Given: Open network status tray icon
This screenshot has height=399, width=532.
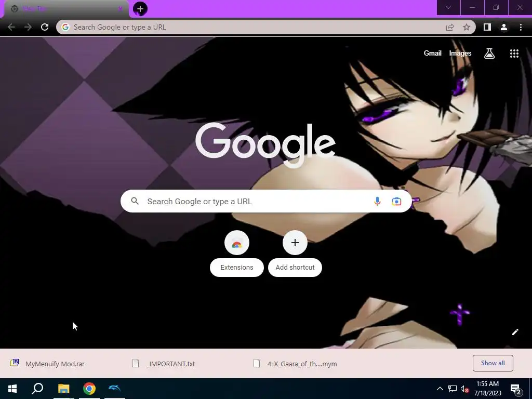Looking at the screenshot, I should pyautogui.click(x=453, y=389).
